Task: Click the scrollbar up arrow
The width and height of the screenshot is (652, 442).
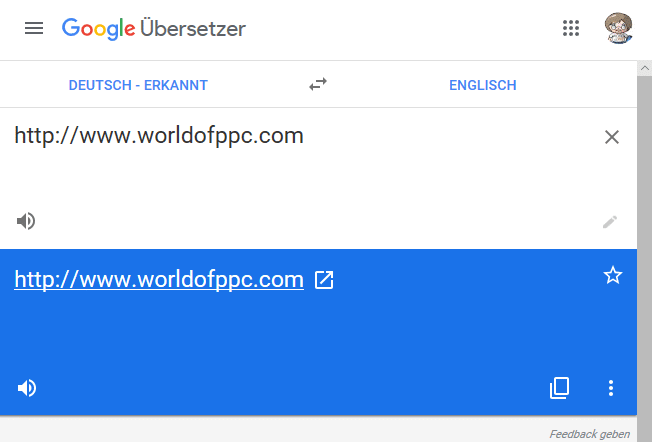Action: point(645,68)
